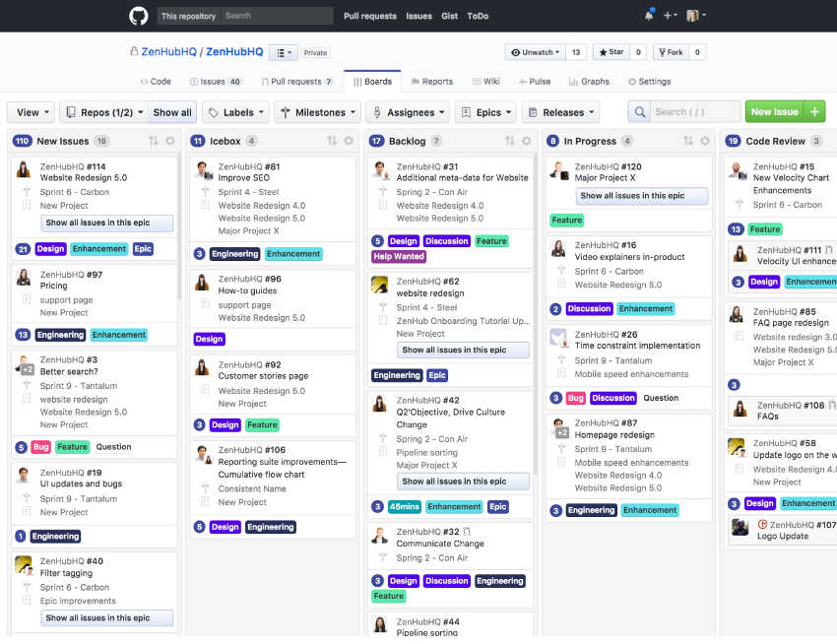Click the GitHub Octocat logo
837x644 pixels.
138,16
